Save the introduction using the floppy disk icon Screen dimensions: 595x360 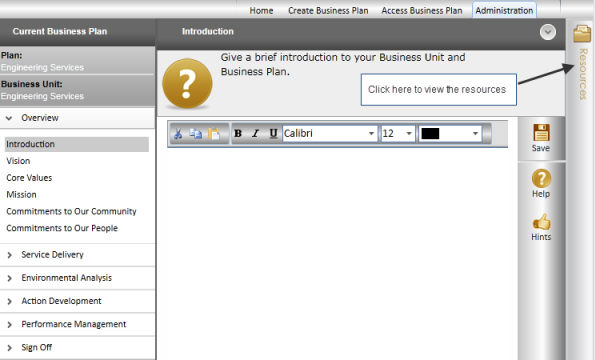541,132
